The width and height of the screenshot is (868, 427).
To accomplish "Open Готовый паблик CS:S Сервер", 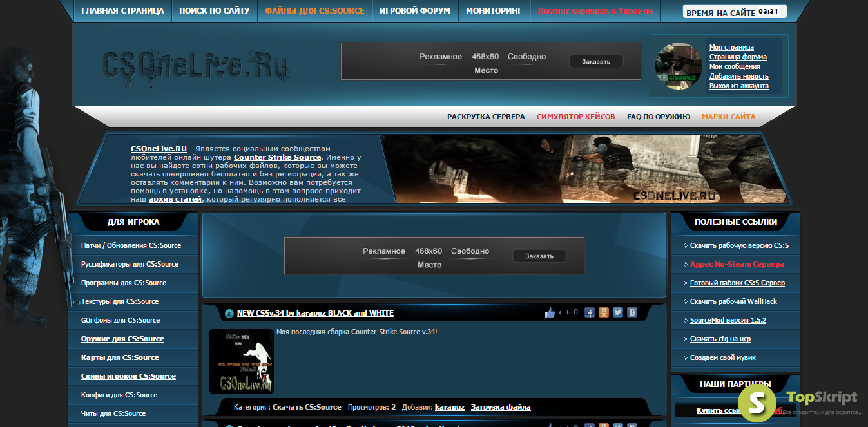I will 737,283.
